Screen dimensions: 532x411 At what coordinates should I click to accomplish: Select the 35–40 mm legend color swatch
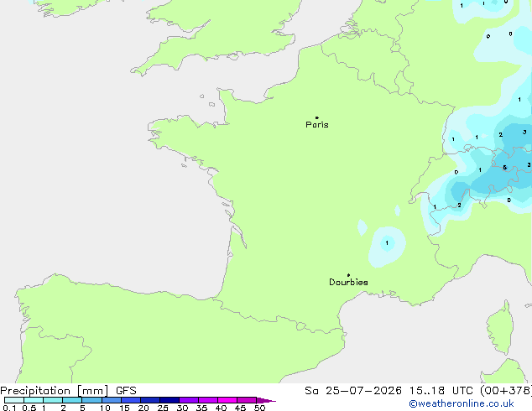tap(208, 400)
